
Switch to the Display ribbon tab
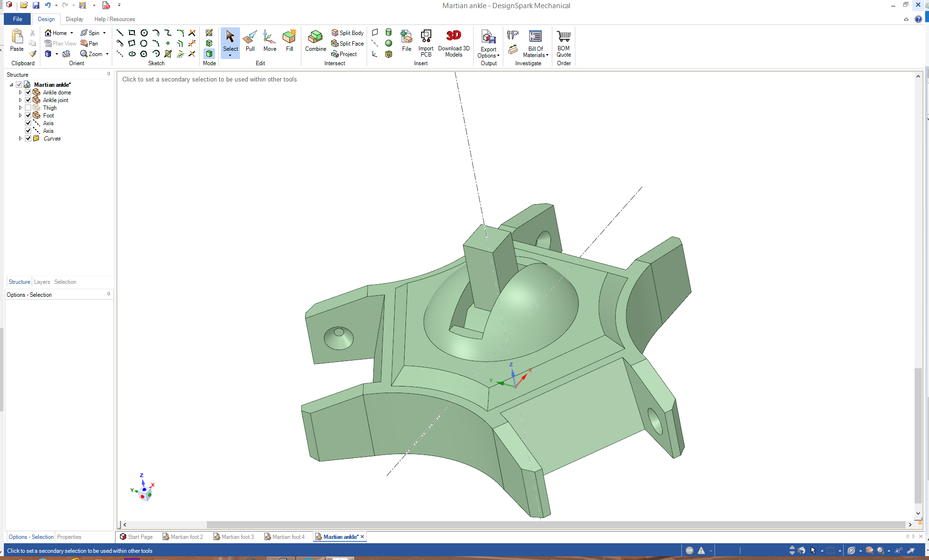[74, 19]
